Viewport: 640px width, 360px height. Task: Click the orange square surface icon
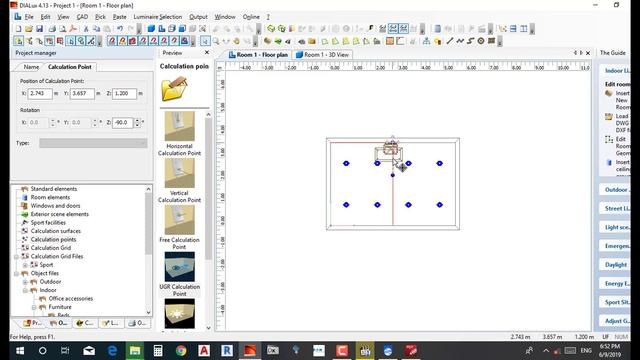(390, 41)
